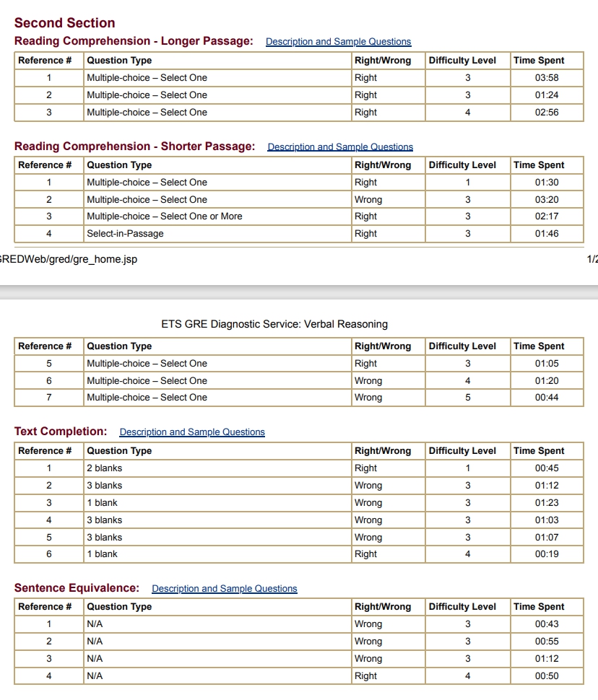Click the "ETS GRE Diagnostic Service: Verbal Reasoning" title
Screen dimensions: 598x700
coord(274,324)
